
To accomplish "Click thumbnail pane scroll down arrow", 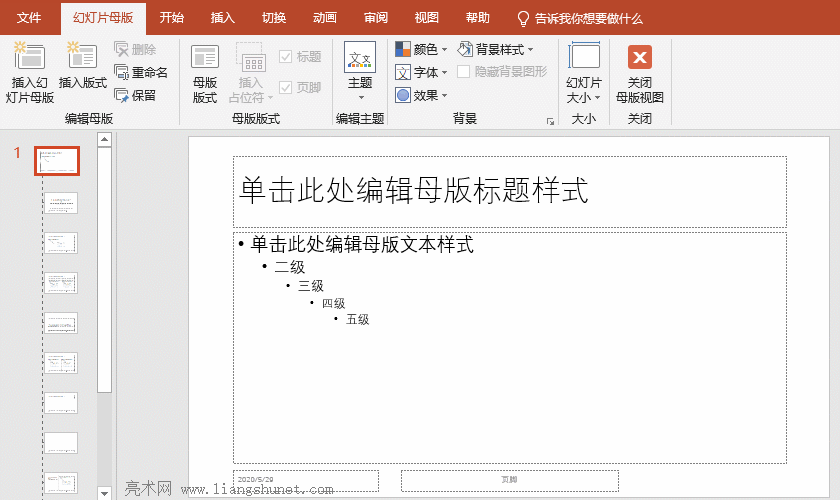I will coord(104,492).
